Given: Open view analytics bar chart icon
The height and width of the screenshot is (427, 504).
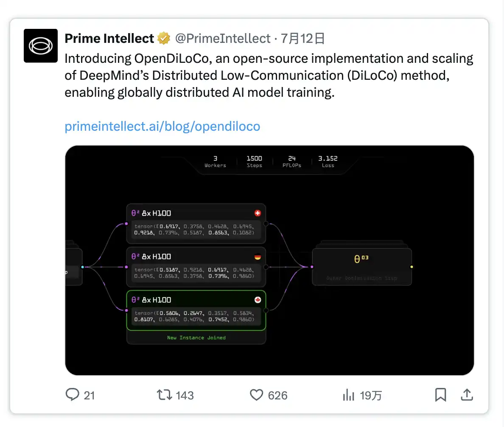Looking at the screenshot, I should pos(348,396).
